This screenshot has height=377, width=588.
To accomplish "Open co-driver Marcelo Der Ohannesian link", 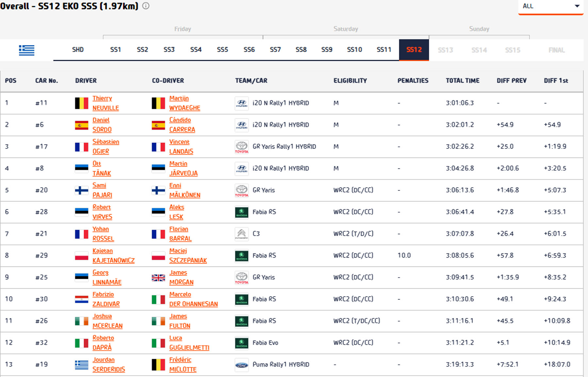I will coord(193,299).
